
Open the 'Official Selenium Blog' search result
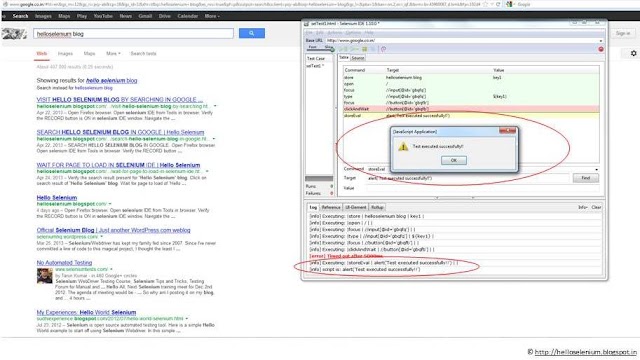113,230
